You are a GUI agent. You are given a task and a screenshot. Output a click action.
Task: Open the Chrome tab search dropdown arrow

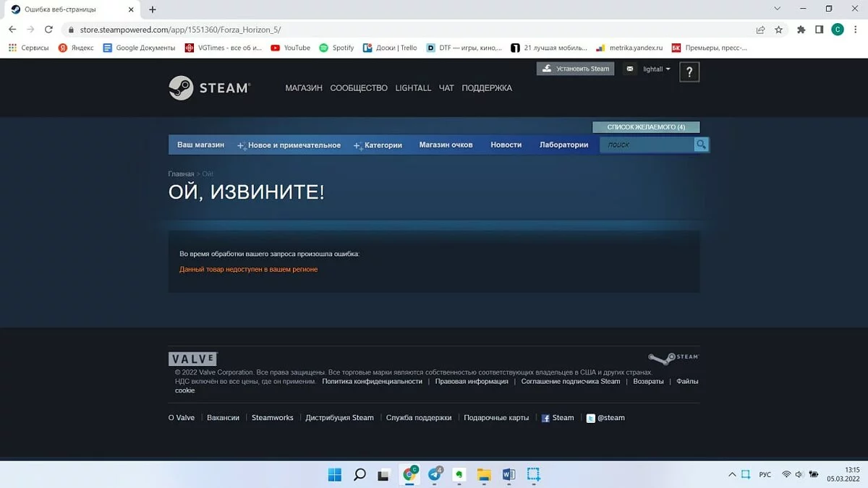pyautogui.click(x=778, y=9)
